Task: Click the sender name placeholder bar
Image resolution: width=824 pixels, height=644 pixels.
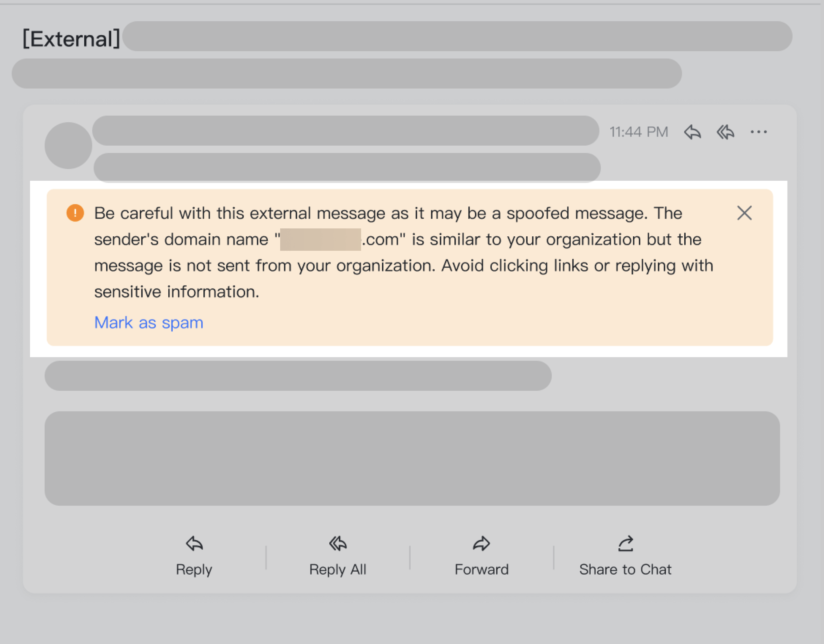Action: pos(345,130)
